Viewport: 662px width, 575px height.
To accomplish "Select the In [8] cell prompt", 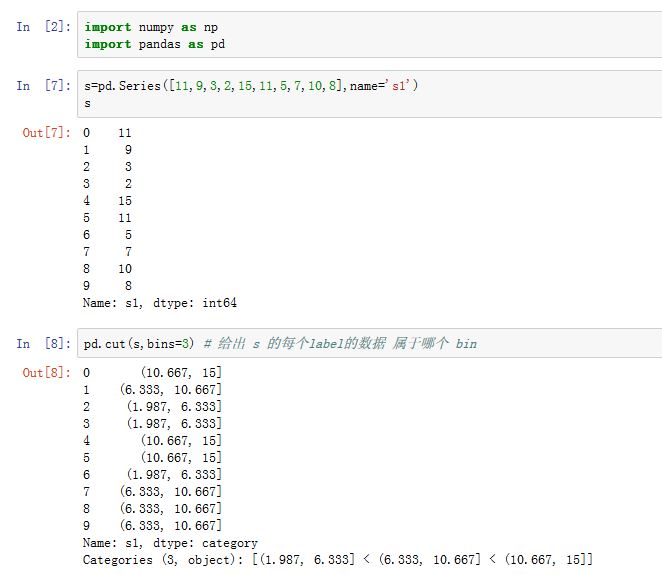I will click(41, 343).
